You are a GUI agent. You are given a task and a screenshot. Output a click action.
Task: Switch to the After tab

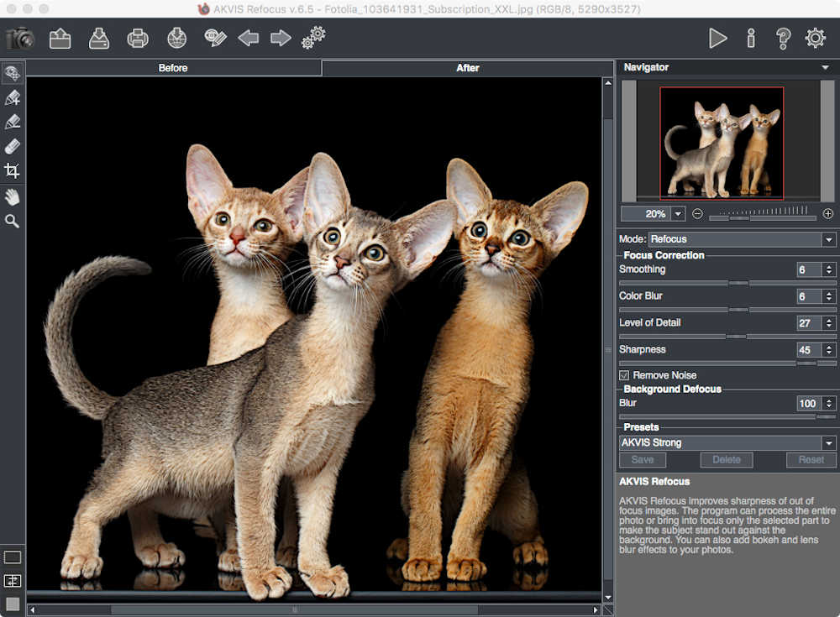468,68
